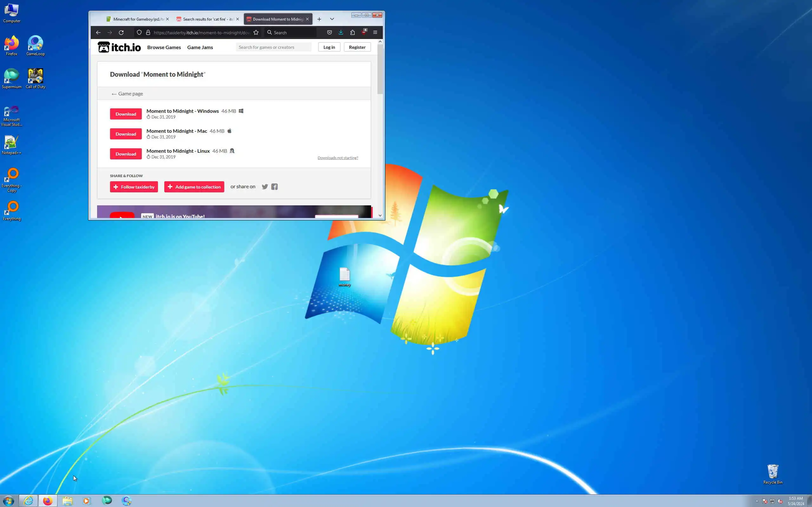Click the tracking protection shield icon
Screen dimensions: 812x507
point(139,33)
